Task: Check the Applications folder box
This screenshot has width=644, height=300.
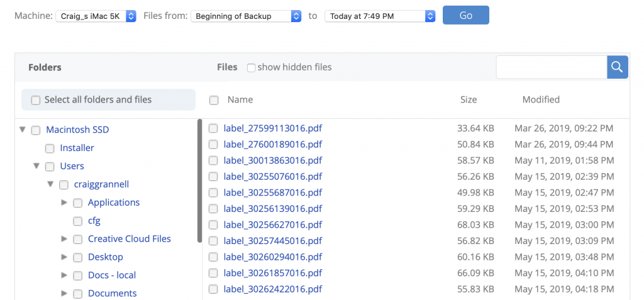Action: pos(77,203)
